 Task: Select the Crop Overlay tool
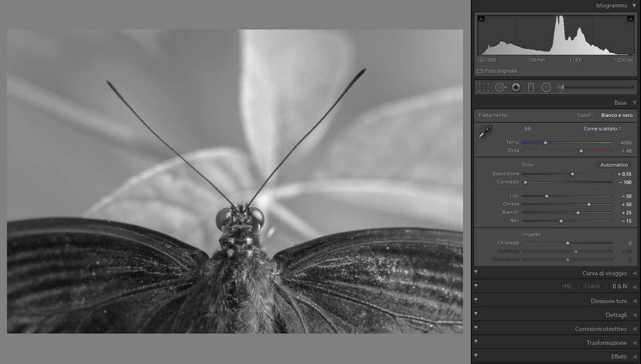point(484,87)
